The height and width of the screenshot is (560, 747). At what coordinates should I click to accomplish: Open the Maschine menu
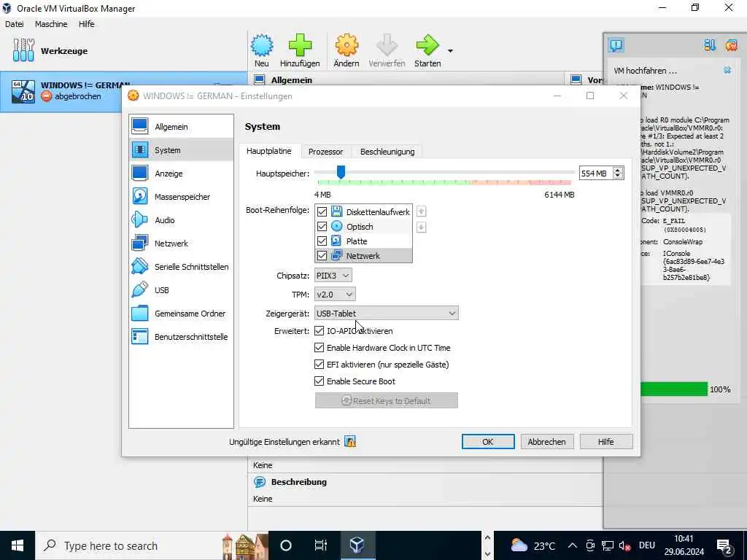click(51, 24)
